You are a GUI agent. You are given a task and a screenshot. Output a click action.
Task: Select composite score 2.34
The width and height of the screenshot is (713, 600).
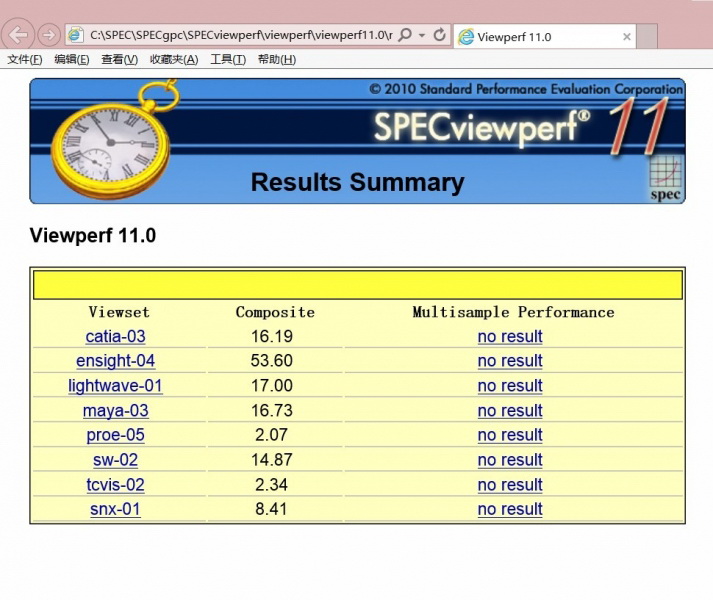(x=271, y=485)
